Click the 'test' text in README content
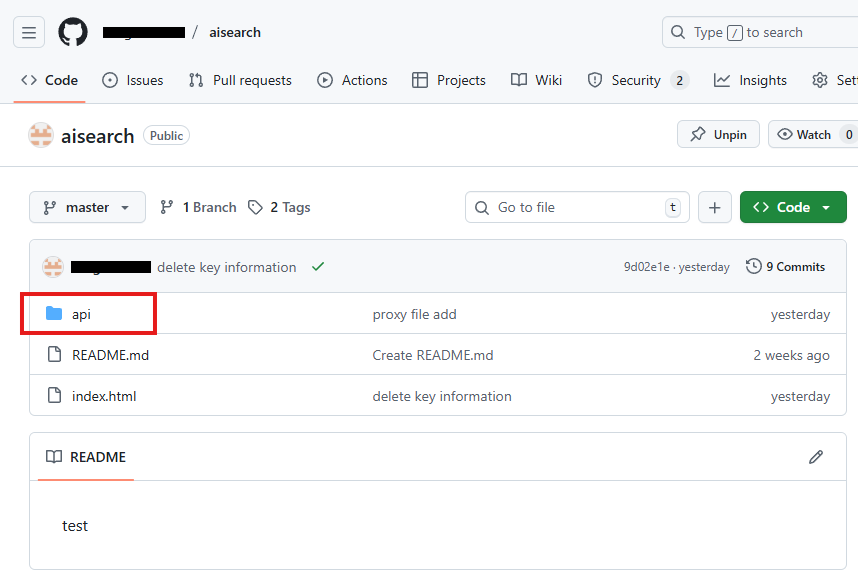Image resolution: width=858 pixels, height=581 pixels. pos(75,526)
